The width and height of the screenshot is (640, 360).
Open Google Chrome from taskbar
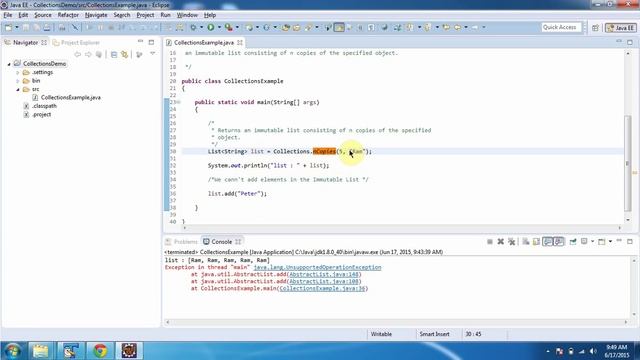100,351
